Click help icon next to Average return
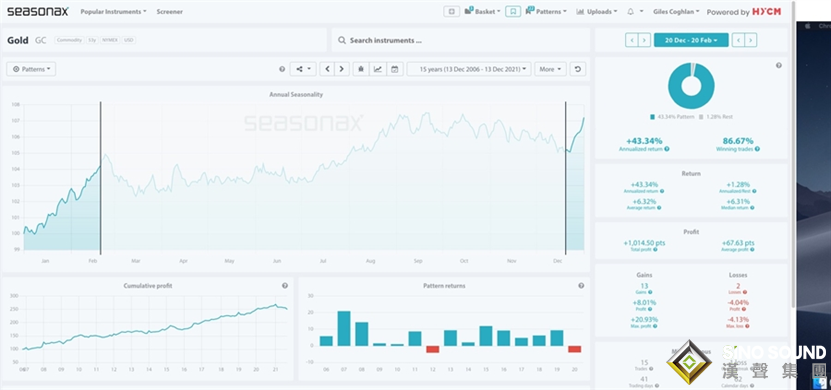The height and width of the screenshot is (390, 831). [x=660, y=208]
